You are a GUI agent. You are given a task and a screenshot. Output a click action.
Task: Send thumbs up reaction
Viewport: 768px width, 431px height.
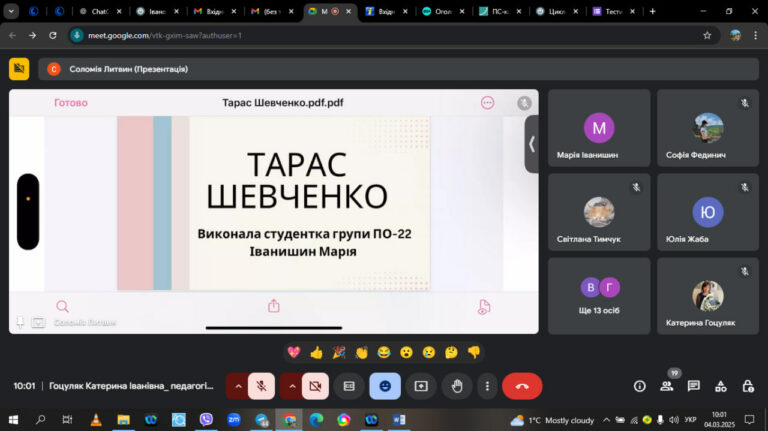[316, 352]
